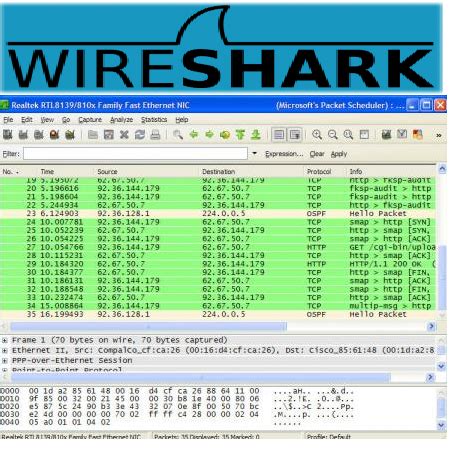Image resolution: width=451 pixels, height=455 pixels.
Task: Expand Frame 1 details
Action: (x=5, y=341)
